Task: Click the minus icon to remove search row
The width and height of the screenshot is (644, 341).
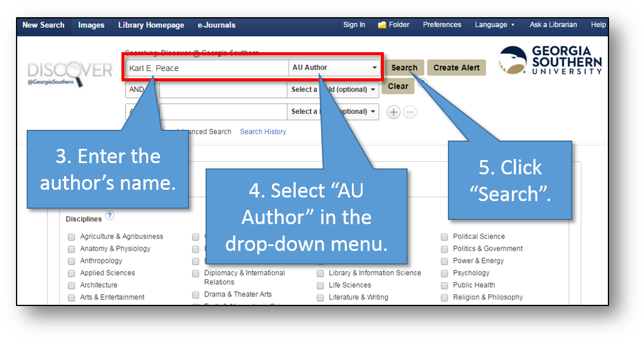Action: pyautogui.click(x=409, y=112)
